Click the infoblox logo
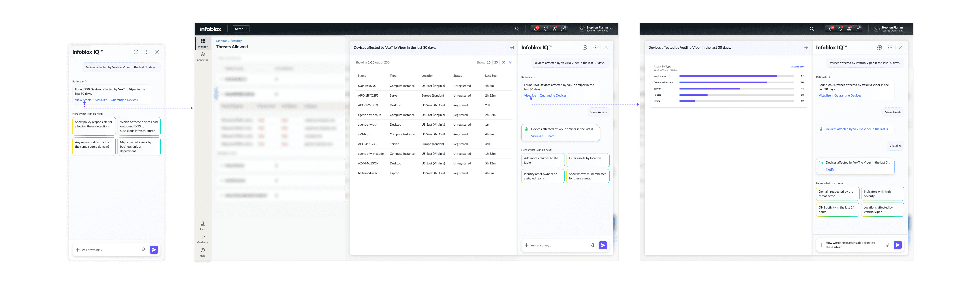 [210, 29]
